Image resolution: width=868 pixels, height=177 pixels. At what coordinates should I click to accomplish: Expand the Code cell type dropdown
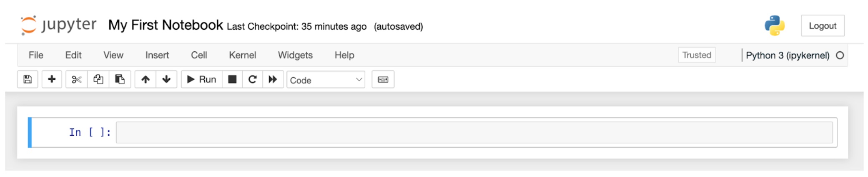[326, 80]
